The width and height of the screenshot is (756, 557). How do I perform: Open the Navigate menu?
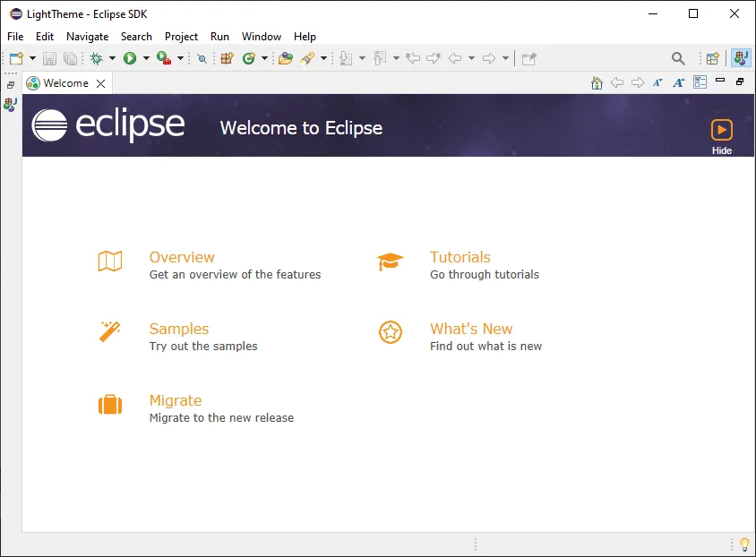coord(87,37)
